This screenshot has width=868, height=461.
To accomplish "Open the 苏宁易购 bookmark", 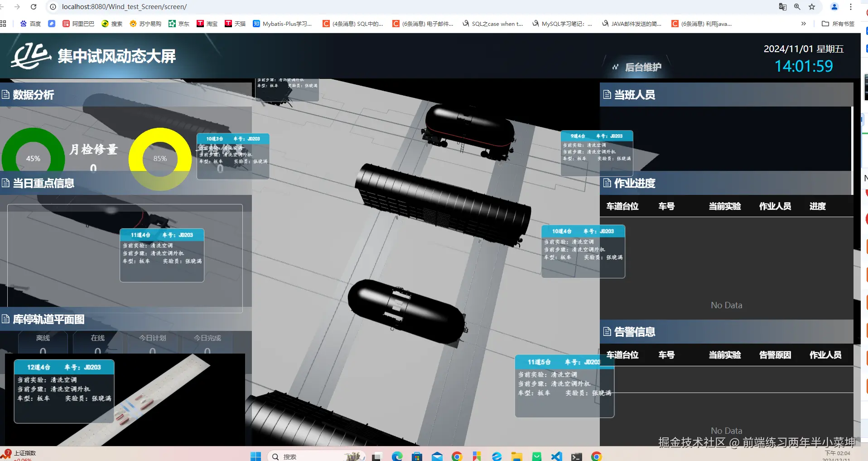I will [x=145, y=24].
